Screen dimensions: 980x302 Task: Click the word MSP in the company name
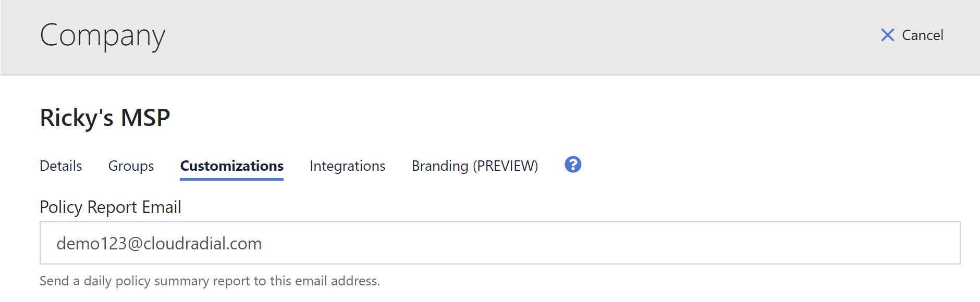145,118
